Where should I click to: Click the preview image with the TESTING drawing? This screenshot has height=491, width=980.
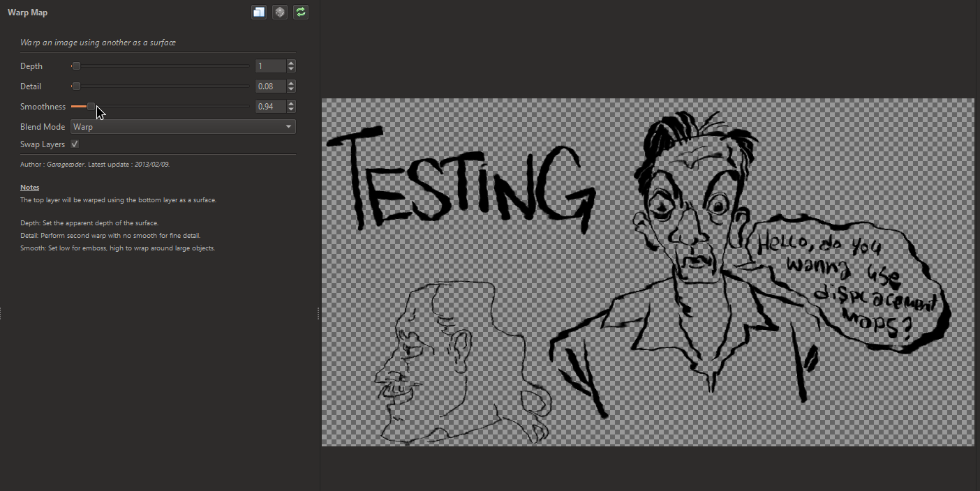(x=647, y=272)
